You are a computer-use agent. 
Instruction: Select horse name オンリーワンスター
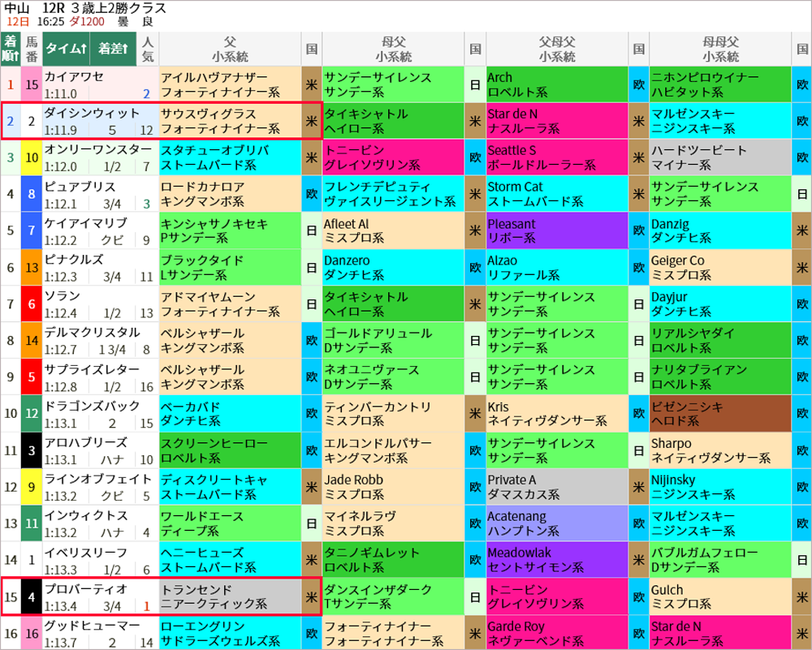tap(98, 150)
